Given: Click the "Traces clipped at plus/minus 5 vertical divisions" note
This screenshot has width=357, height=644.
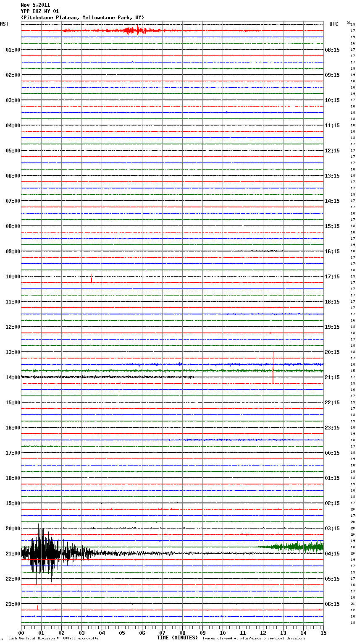Looking at the screenshot, I should pyautogui.click(x=254, y=639).
